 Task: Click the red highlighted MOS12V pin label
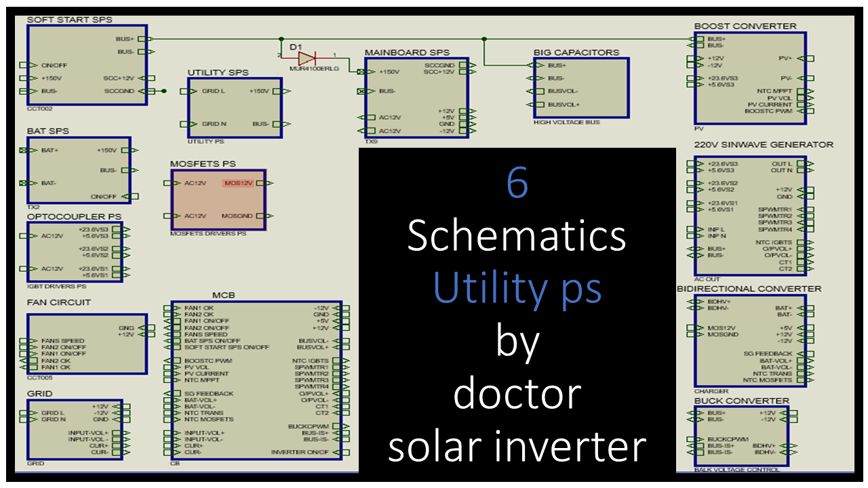237,183
